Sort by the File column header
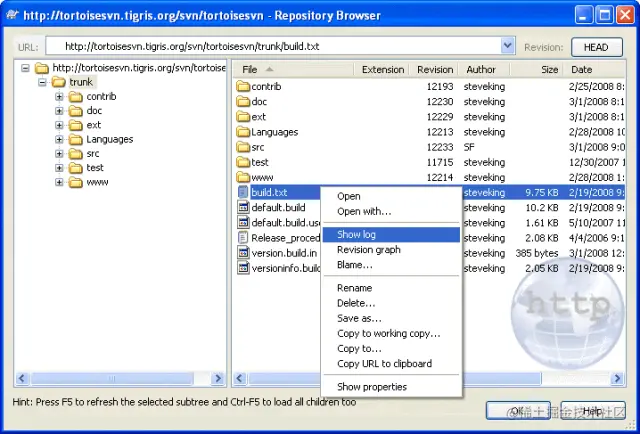Screen dimensions: 640x434 294,70
